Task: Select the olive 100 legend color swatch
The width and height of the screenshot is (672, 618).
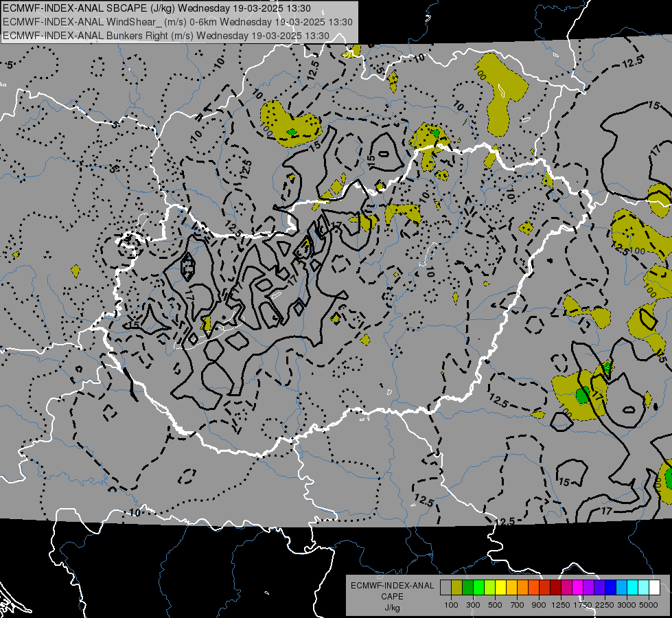Action: (457, 587)
